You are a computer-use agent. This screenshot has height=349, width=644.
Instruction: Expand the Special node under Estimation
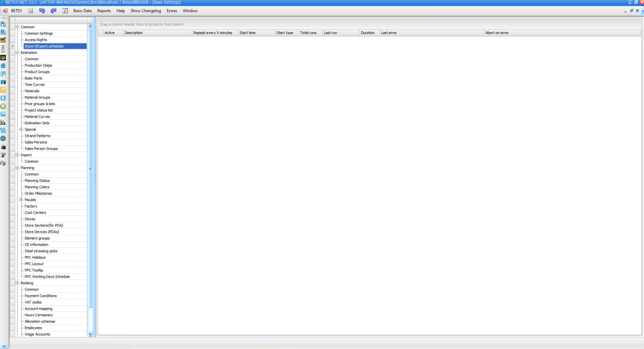pos(21,129)
